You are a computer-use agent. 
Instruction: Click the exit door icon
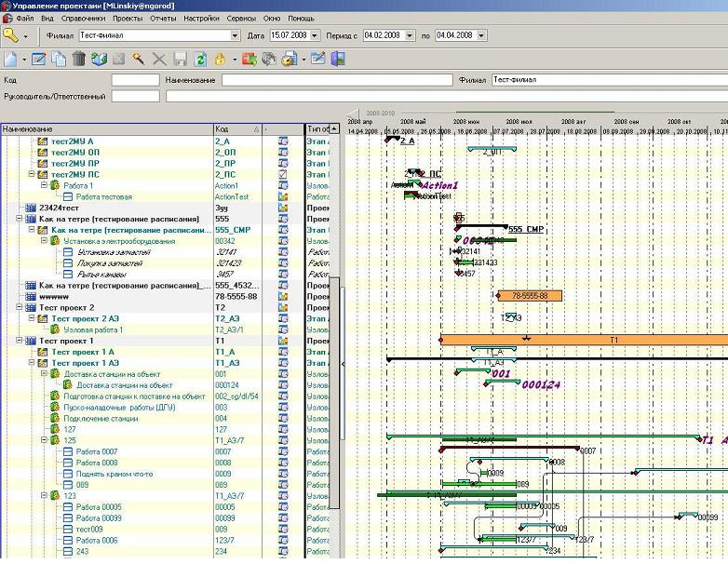pos(338,59)
